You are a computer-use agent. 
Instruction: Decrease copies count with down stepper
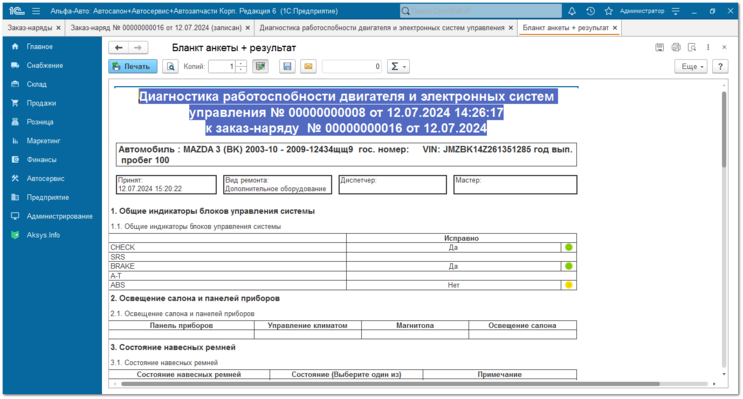point(241,70)
